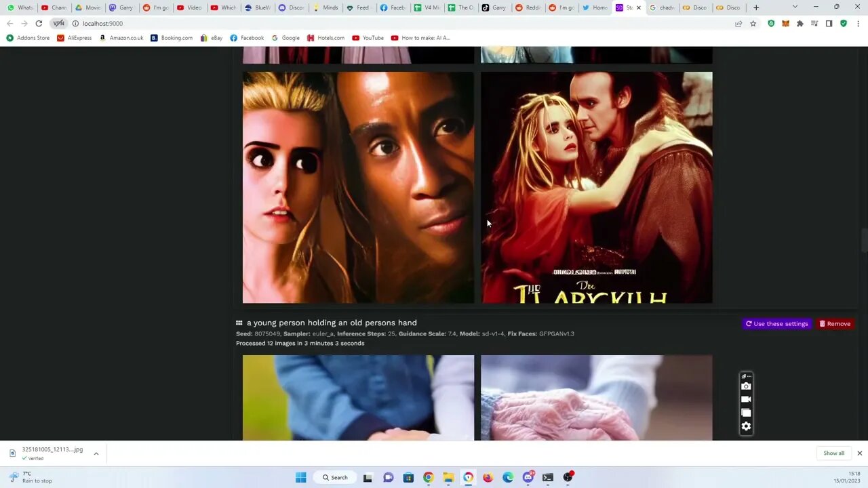The height and width of the screenshot is (488, 868).
Task: Switch to the Twitter Home tab
Action: (597, 7)
